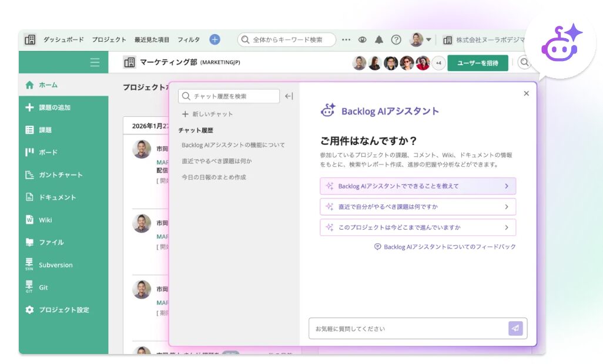603x364 pixels.
Task: Close the AI assistant dialog
Action: [x=527, y=93]
